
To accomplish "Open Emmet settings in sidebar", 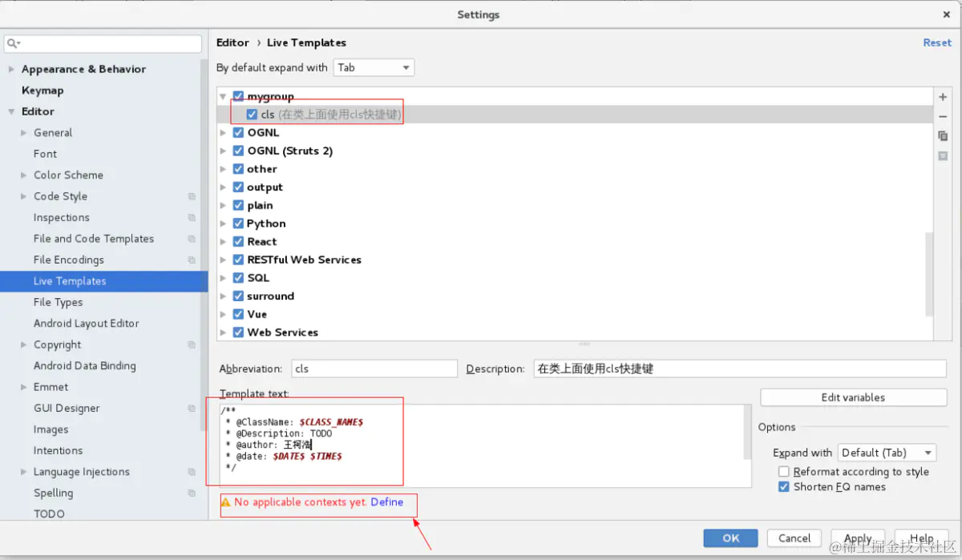I will [51, 387].
